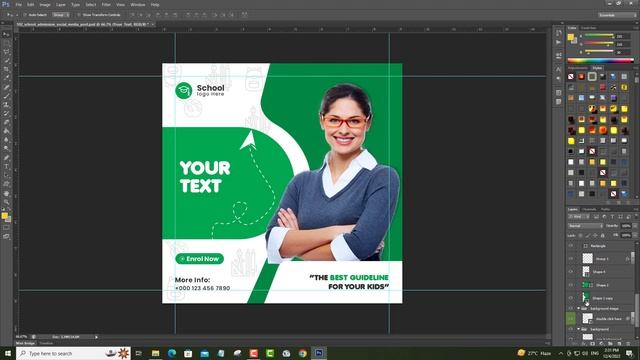Select the Move tool

click(6, 34)
